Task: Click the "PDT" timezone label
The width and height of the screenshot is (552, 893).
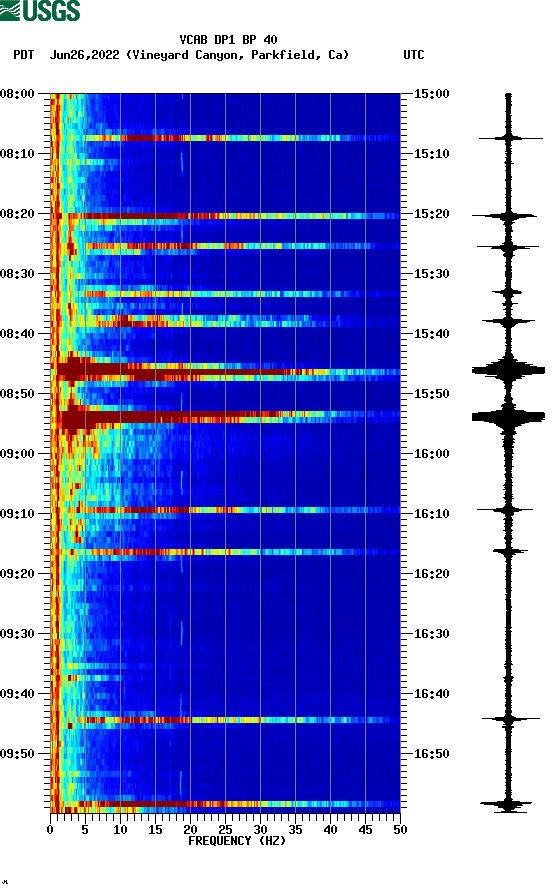Action: click(x=24, y=55)
